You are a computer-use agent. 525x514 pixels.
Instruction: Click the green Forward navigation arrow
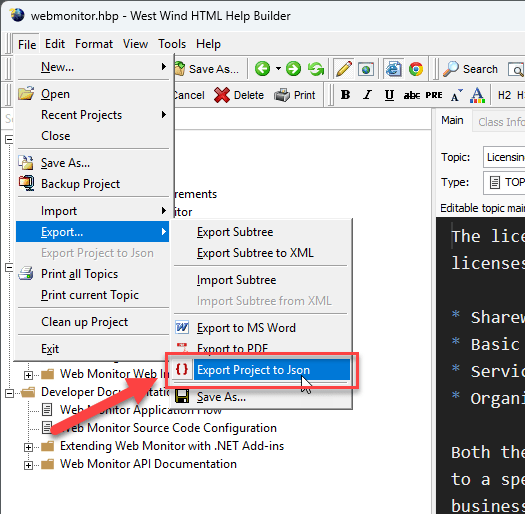coord(293,69)
